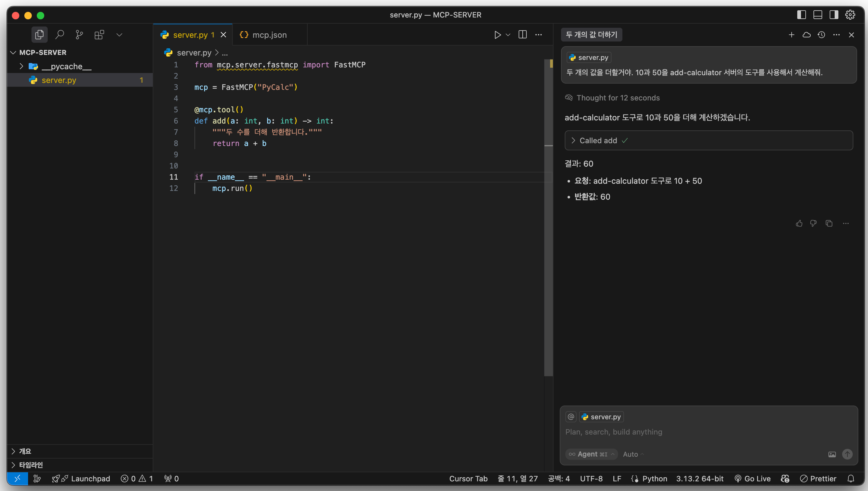868x491 pixels.
Task: Open the Search view icon
Action: (x=60, y=34)
